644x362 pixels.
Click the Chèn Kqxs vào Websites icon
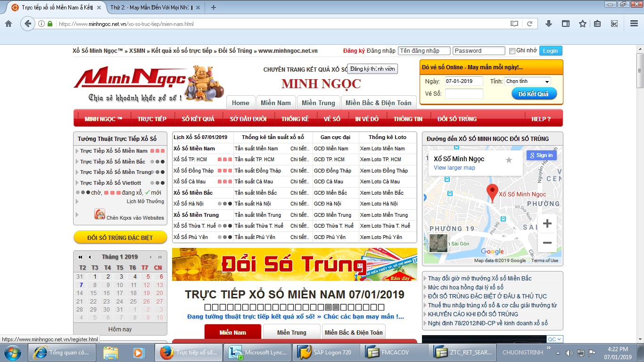point(99,214)
